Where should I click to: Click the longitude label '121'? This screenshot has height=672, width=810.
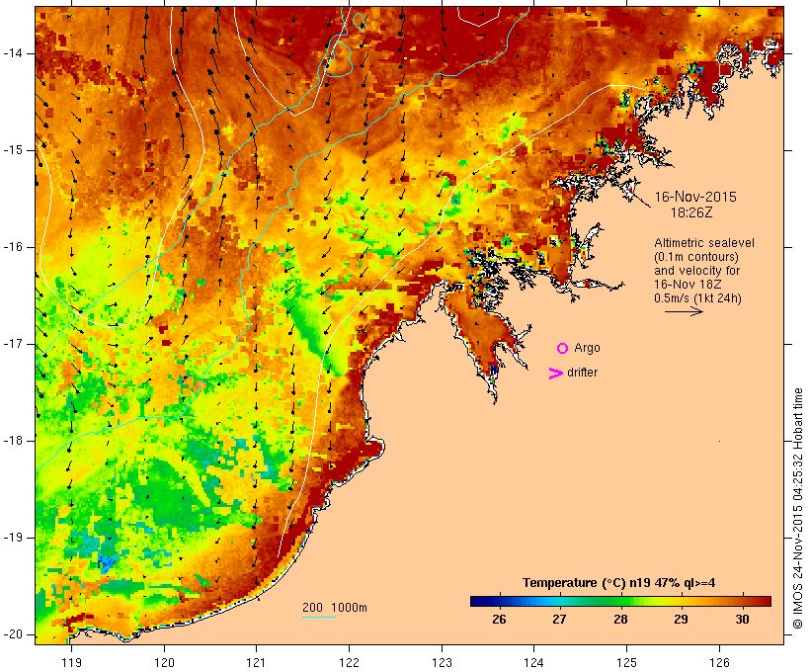click(256, 662)
